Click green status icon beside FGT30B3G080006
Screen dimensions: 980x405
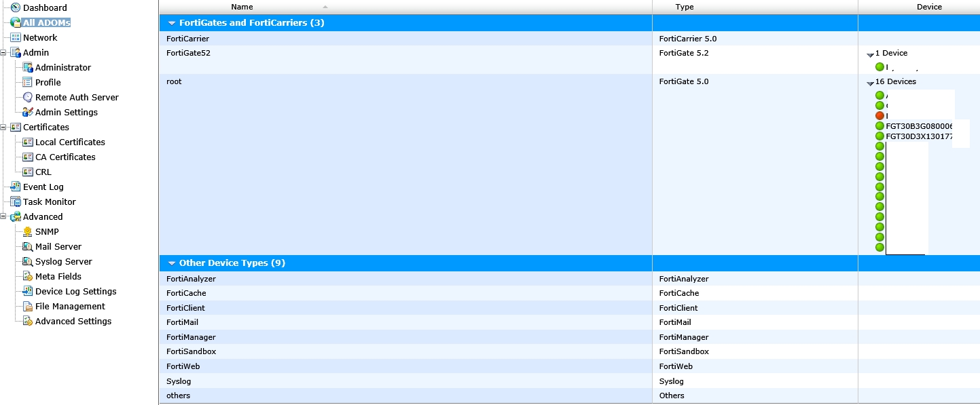tap(879, 126)
